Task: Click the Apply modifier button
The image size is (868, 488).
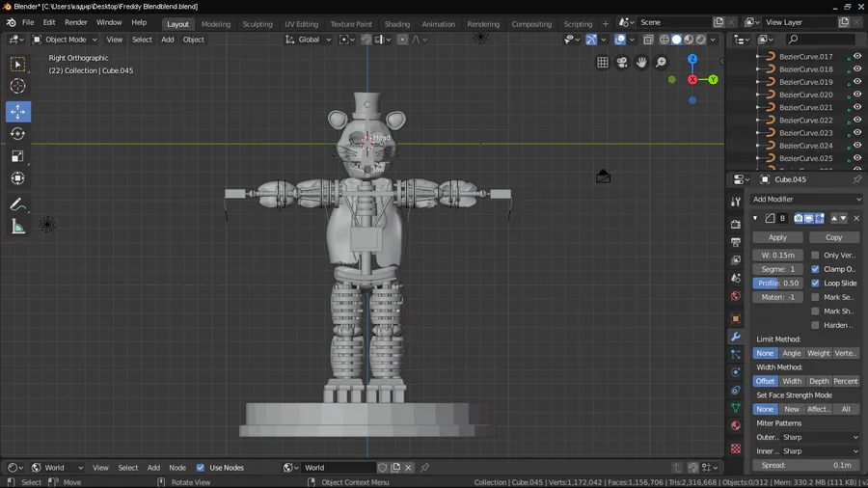Action: click(777, 237)
